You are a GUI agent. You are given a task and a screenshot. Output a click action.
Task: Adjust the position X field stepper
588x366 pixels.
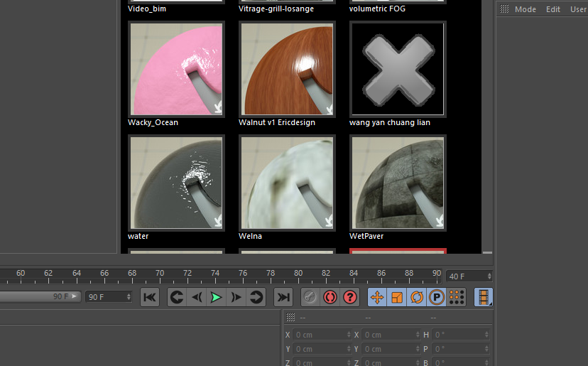click(349, 335)
